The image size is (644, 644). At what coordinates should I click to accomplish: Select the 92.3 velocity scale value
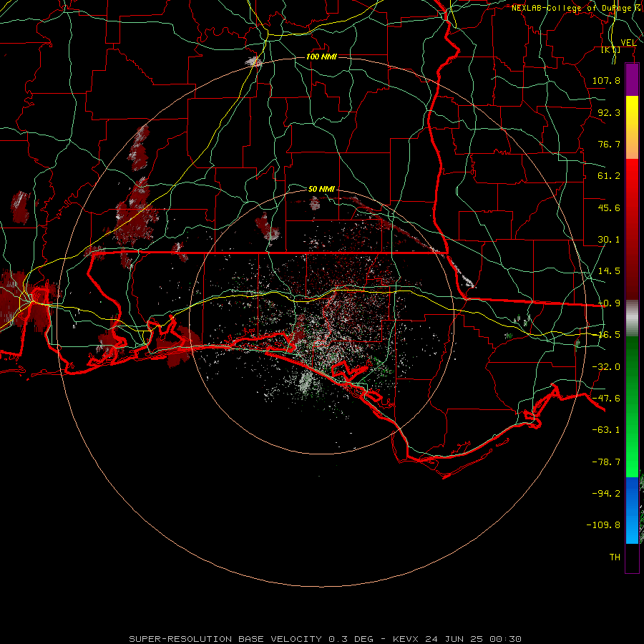coord(609,112)
